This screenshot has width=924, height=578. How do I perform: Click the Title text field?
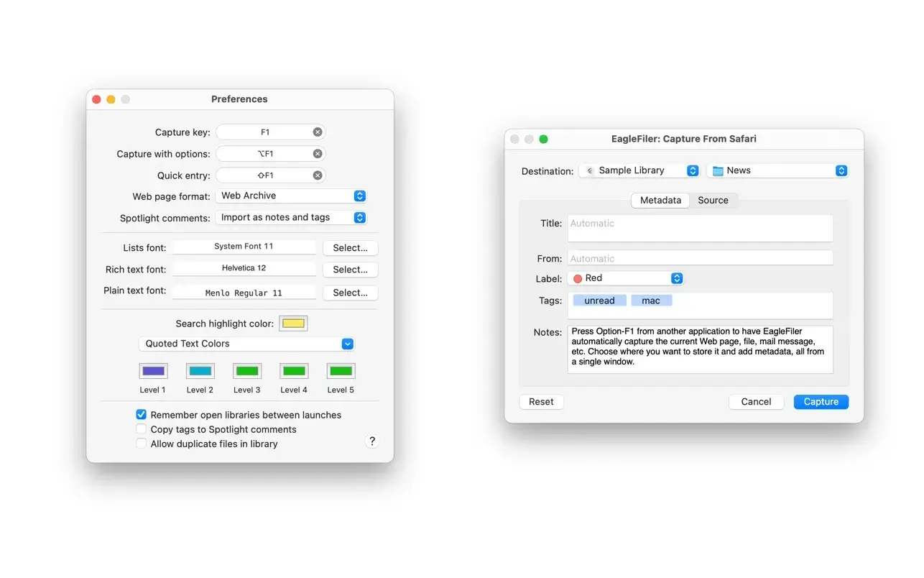pos(700,228)
